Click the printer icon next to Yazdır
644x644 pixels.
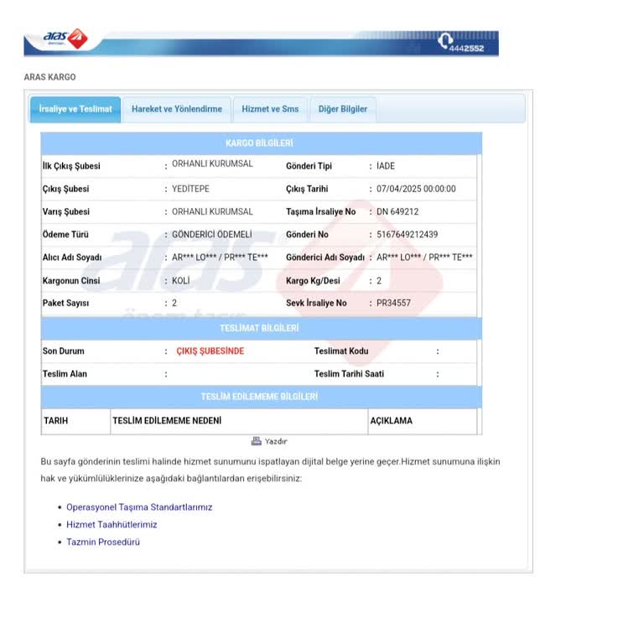[x=257, y=441]
